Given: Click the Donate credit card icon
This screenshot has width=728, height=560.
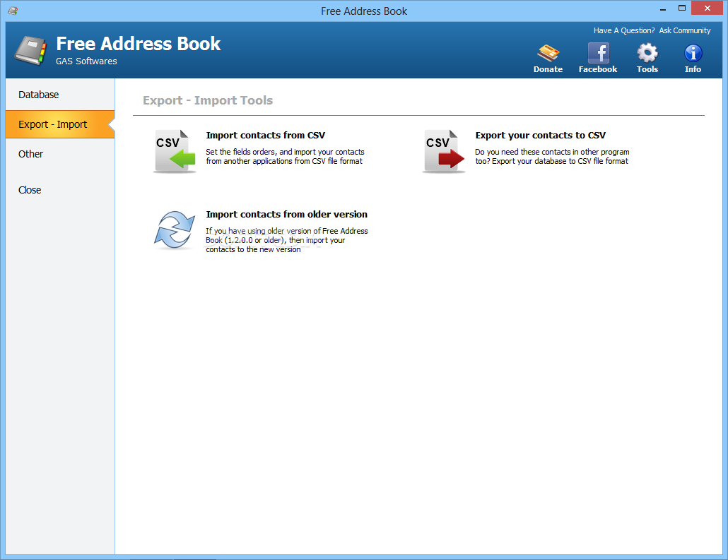Looking at the screenshot, I should [x=548, y=53].
